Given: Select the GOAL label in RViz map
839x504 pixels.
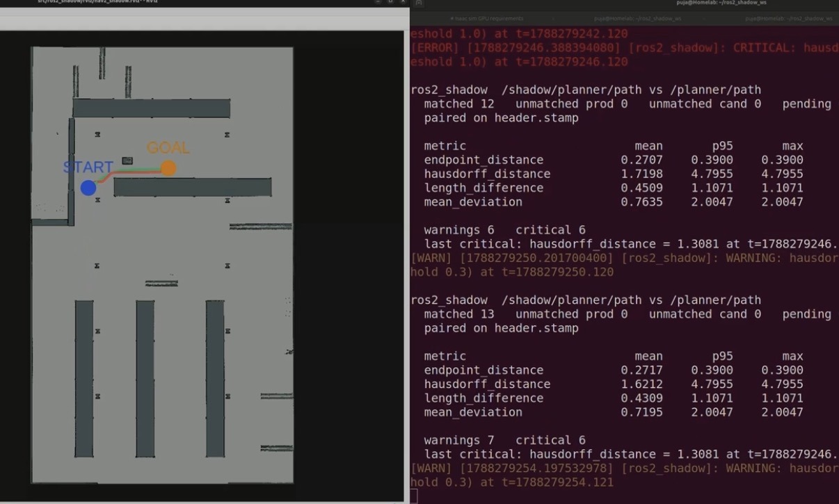Looking at the screenshot, I should pos(168,147).
